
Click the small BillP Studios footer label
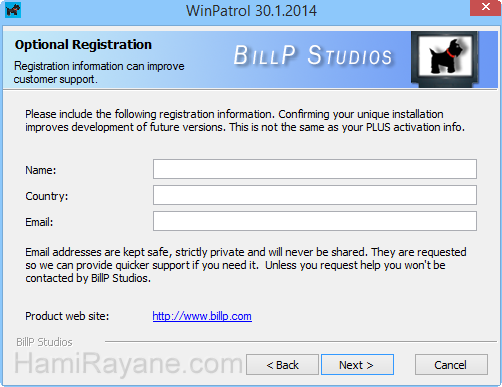(x=44, y=342)
